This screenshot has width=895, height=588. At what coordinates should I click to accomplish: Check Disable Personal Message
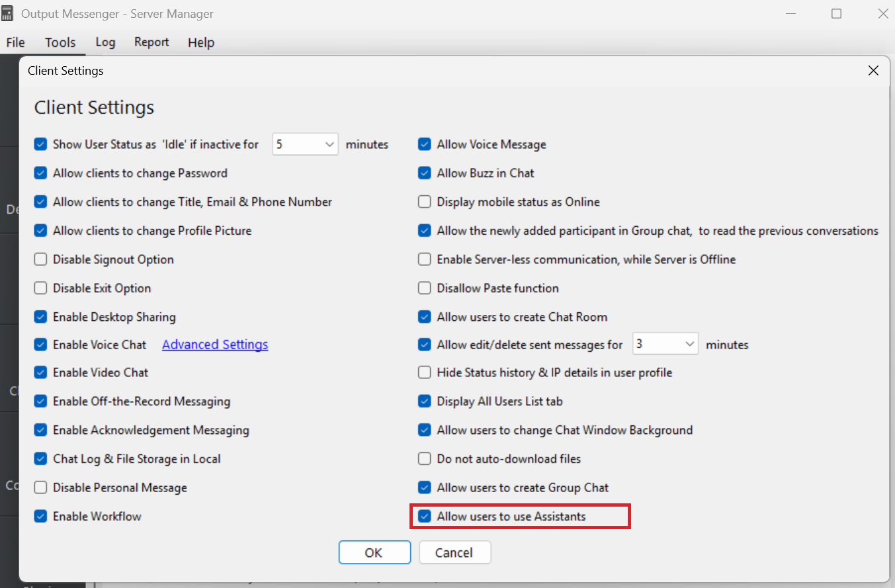(41, 487)
